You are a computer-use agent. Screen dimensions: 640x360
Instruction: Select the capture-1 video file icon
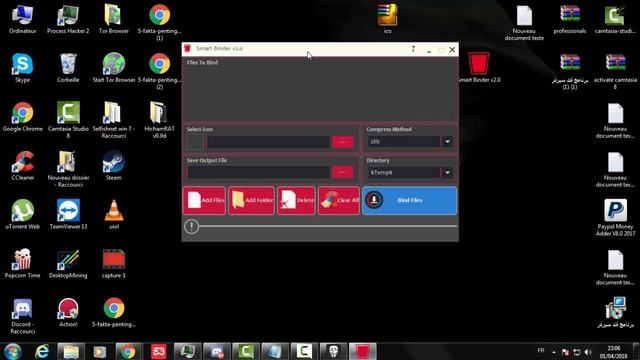coord(114,264)
